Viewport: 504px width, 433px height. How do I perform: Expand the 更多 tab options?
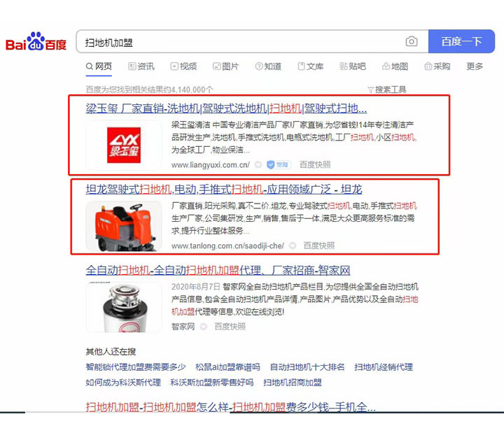(x=475, y=66)
